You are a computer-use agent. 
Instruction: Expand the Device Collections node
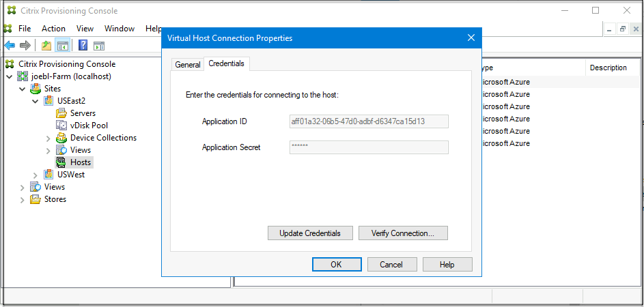coord(48,138)
